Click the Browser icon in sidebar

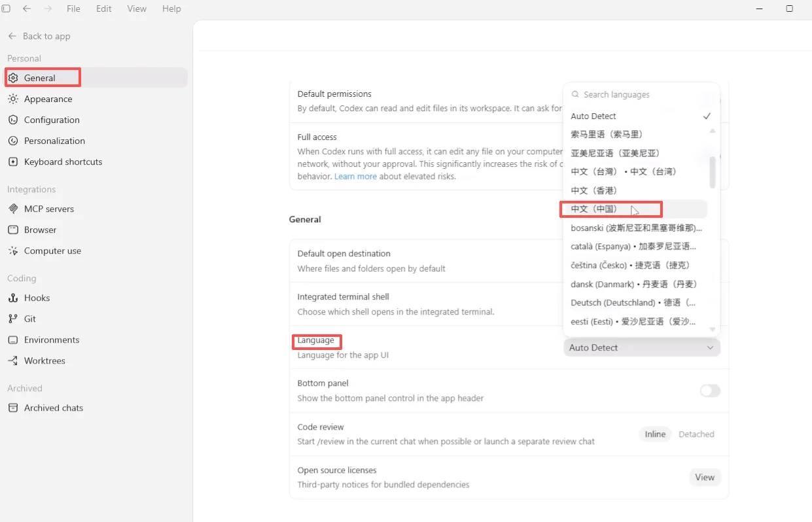coord(13,230)
